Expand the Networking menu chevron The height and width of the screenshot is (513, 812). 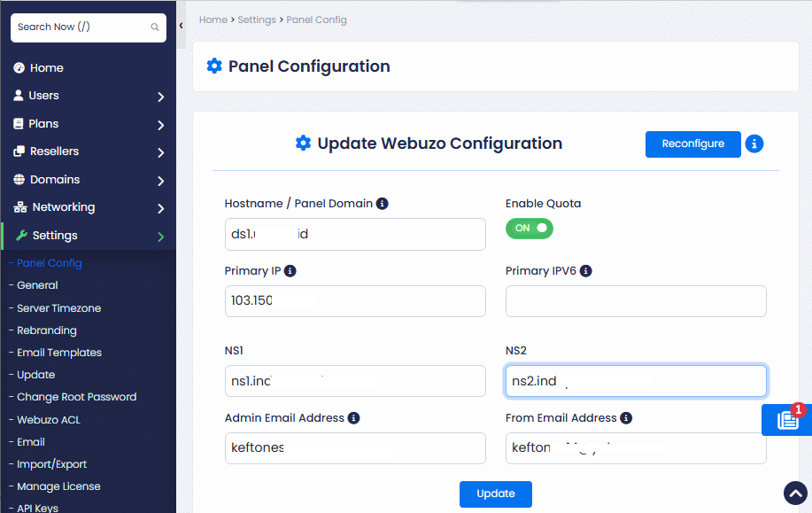[160, 209]
